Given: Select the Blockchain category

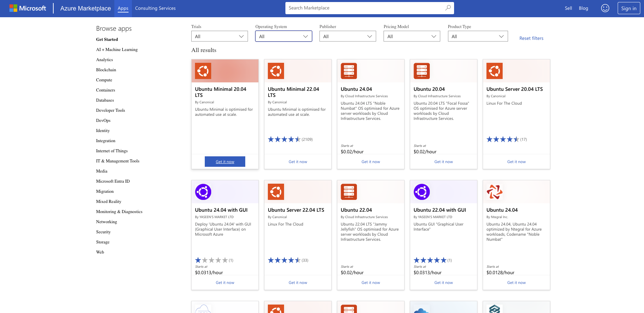Looking at the screenshot, I should point(106,70).
